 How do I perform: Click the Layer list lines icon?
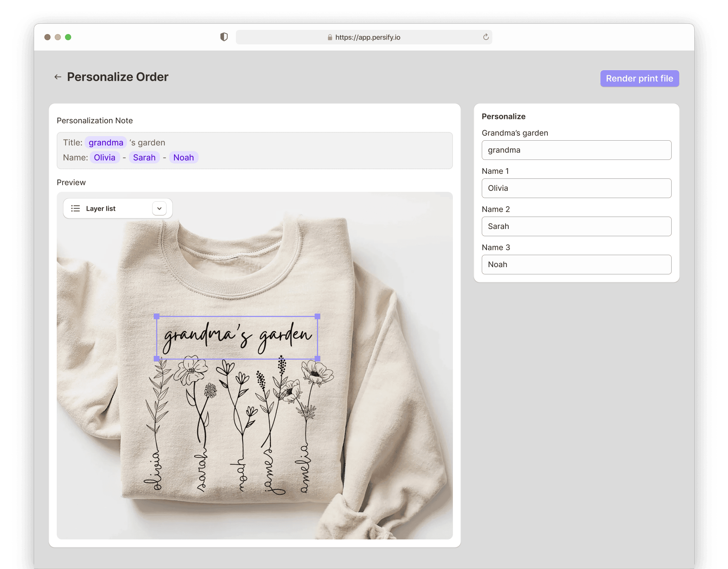[x=75, y=208]
